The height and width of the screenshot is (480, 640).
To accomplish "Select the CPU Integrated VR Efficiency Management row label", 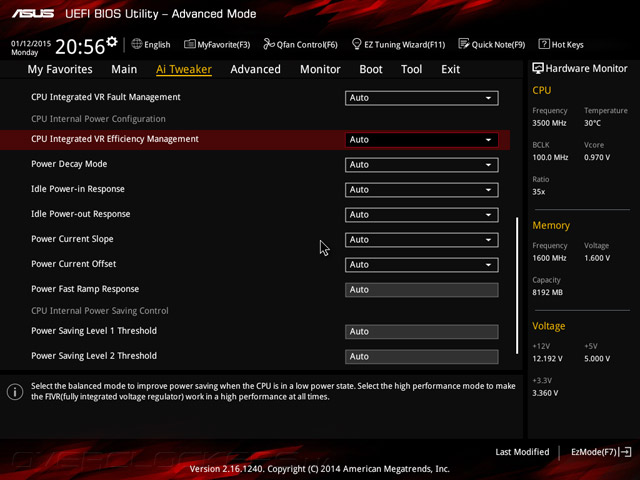I will click(115, 139).
